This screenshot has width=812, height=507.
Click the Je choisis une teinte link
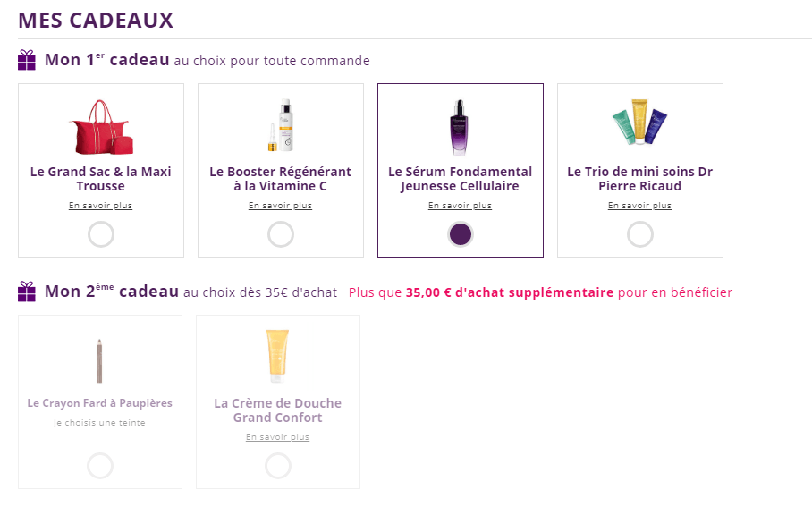click(x=99, y=423)
